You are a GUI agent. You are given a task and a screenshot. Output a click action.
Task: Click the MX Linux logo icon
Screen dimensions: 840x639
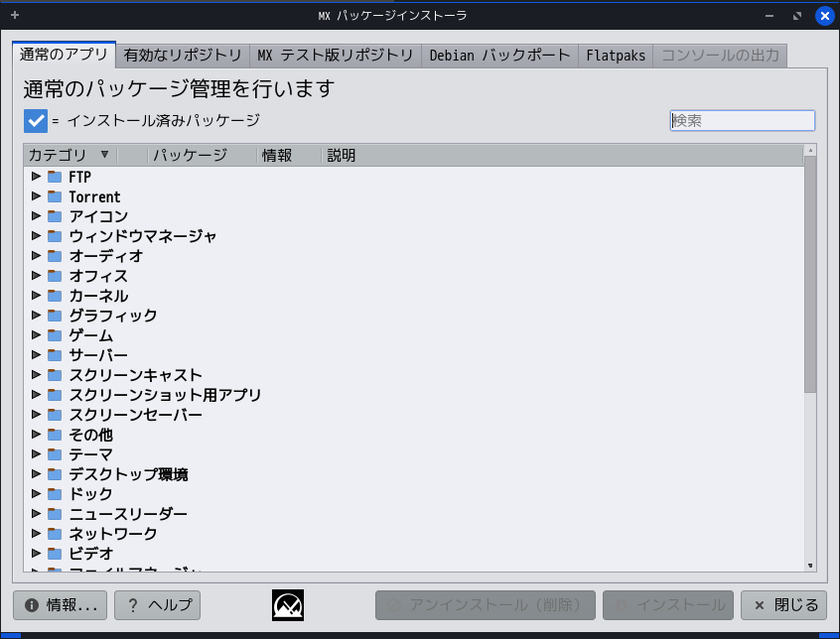288,605
